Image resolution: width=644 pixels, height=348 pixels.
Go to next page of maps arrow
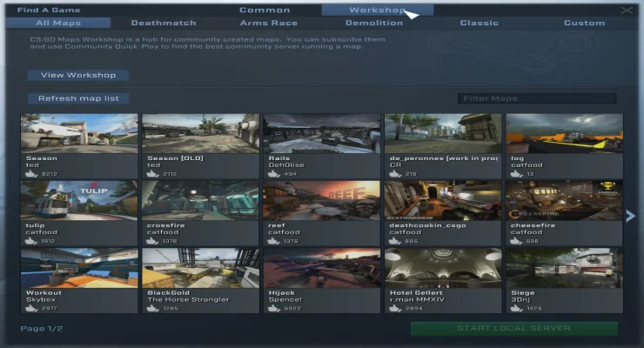pos(630,216)
